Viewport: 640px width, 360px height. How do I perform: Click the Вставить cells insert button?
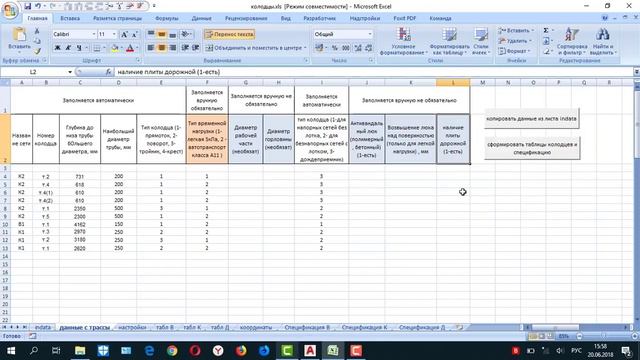516,31
